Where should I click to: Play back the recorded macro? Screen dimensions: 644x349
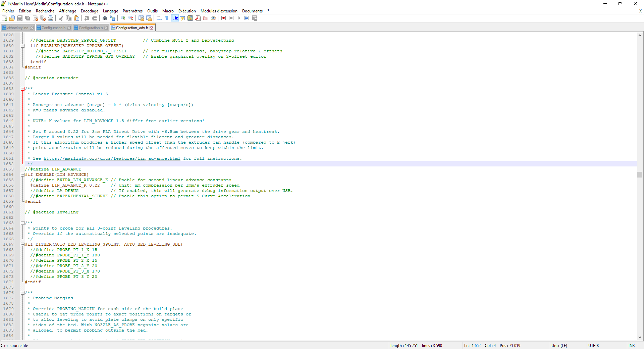pos(239,18)
